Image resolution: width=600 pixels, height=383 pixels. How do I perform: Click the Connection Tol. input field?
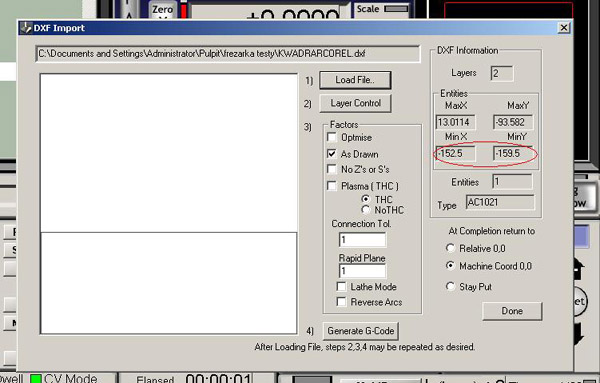tap(362, 240)
